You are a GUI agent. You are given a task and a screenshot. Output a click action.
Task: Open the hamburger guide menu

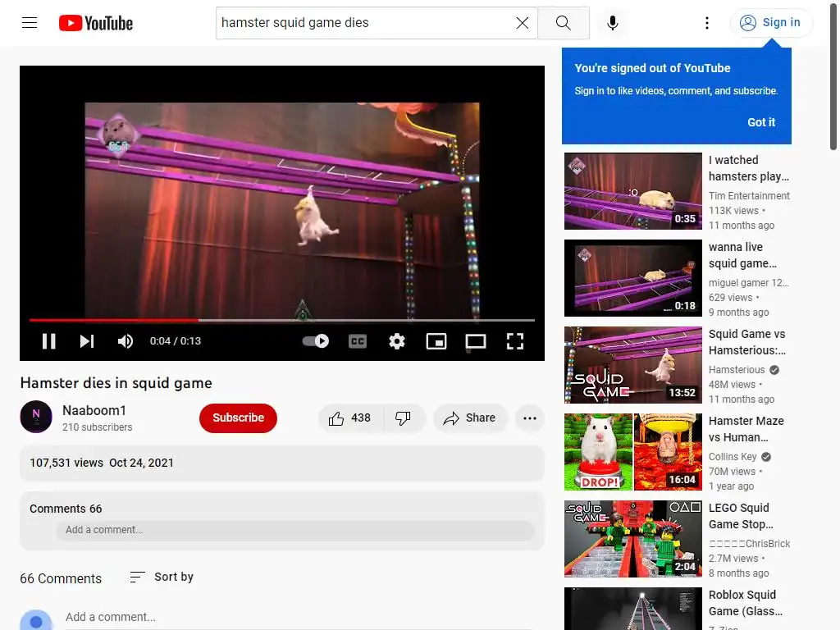coord(30,22)
